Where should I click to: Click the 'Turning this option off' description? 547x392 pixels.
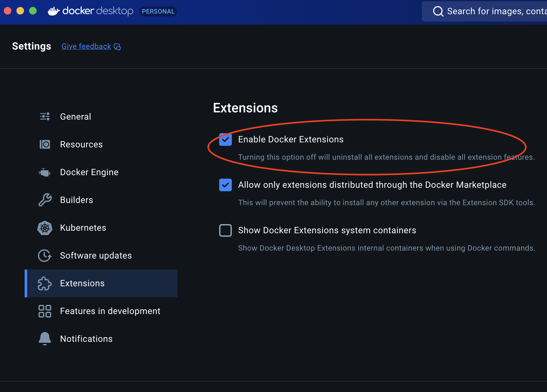coord(386,157)
